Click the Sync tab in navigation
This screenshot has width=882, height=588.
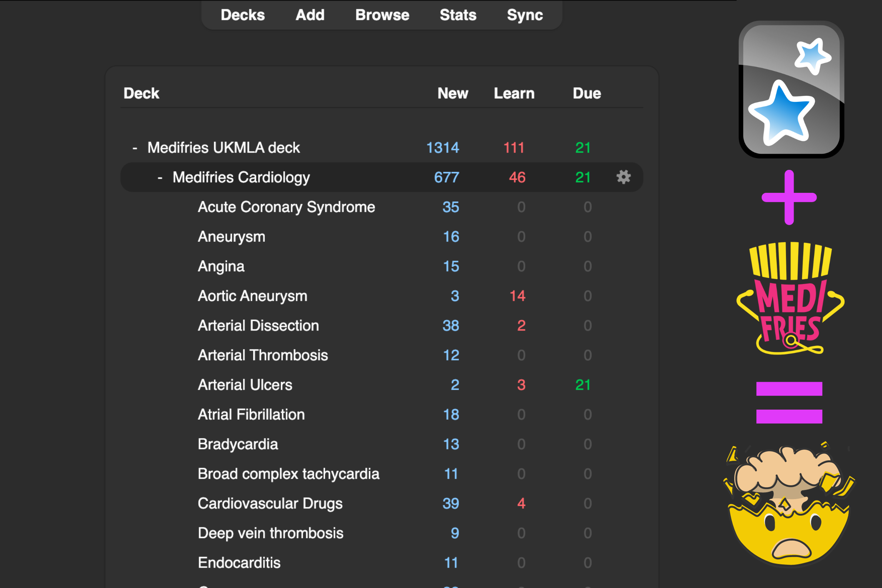point(524,15)
